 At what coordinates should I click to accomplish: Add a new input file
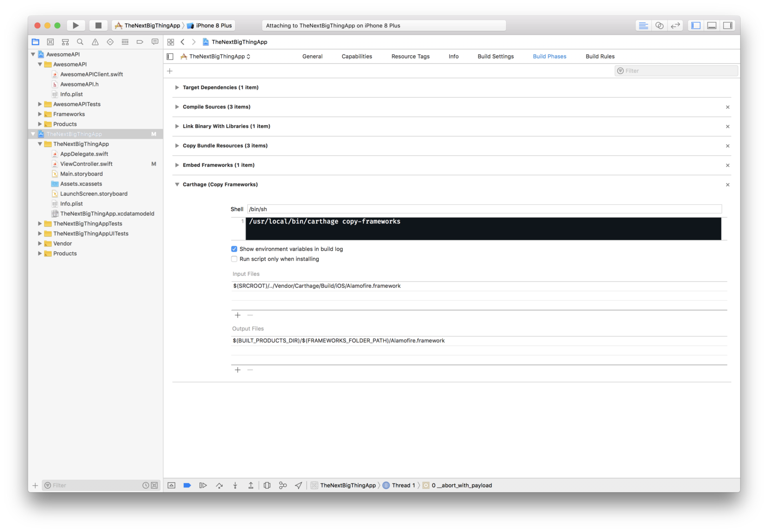point(238,315)
